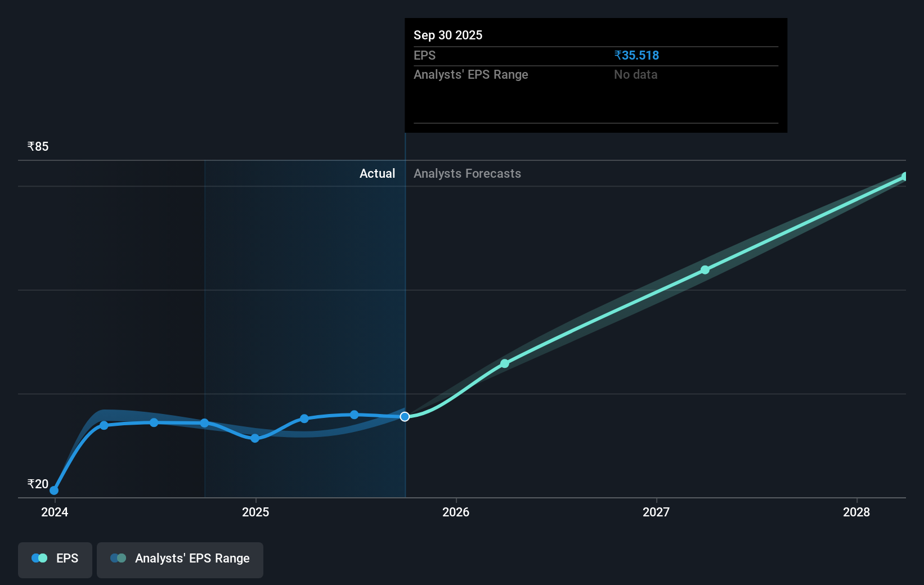Click the dipped EPS data point near 2025
924x585 pixels.
[255, 438]
